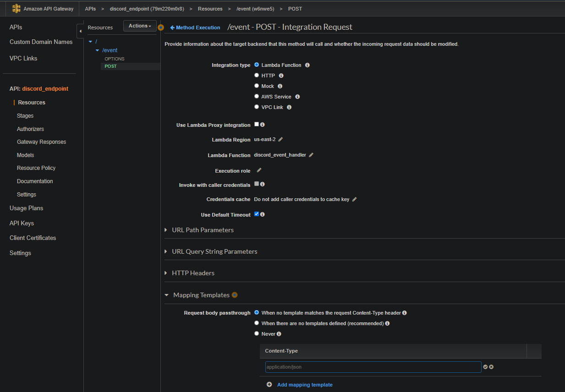
Task: Edit Execution role pencil icon
Action: [259, 170]
